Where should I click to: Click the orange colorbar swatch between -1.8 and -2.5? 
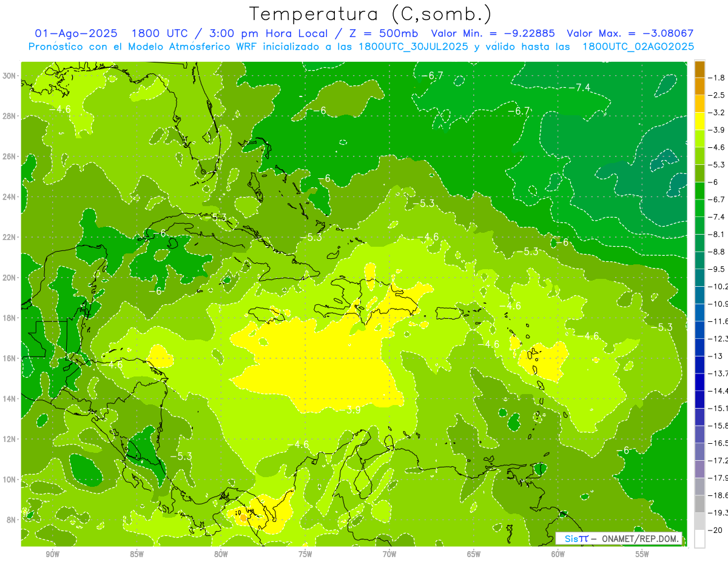click(x=699, y=87)
